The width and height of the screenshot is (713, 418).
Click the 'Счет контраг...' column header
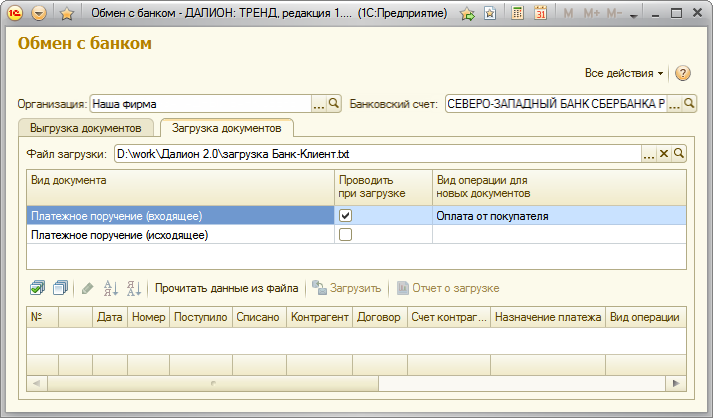point(449,317)
